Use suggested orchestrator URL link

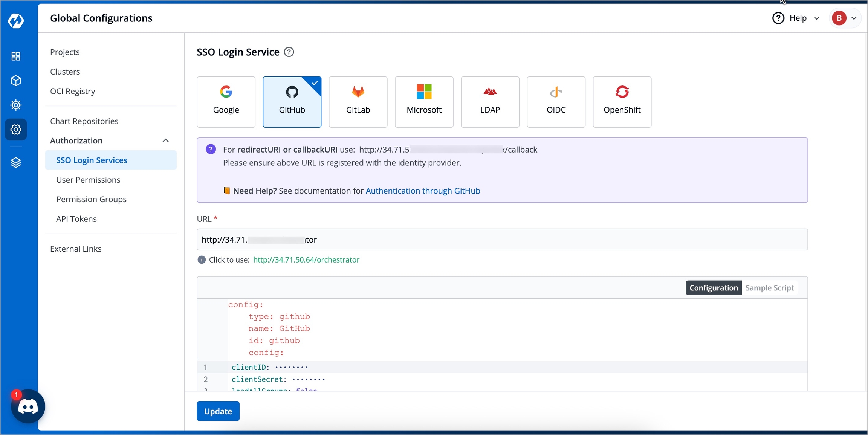pos(306,259)
